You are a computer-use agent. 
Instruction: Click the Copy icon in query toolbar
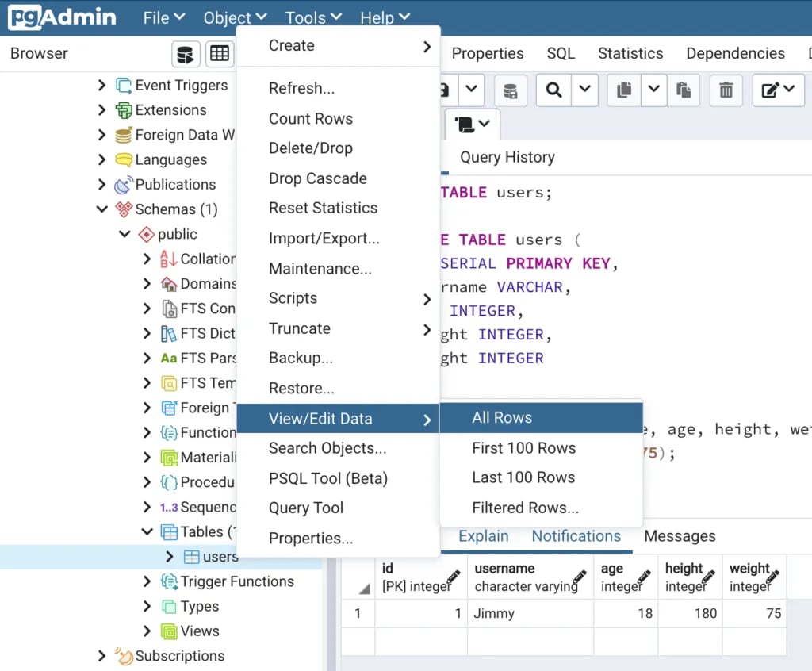click(625, 90)
